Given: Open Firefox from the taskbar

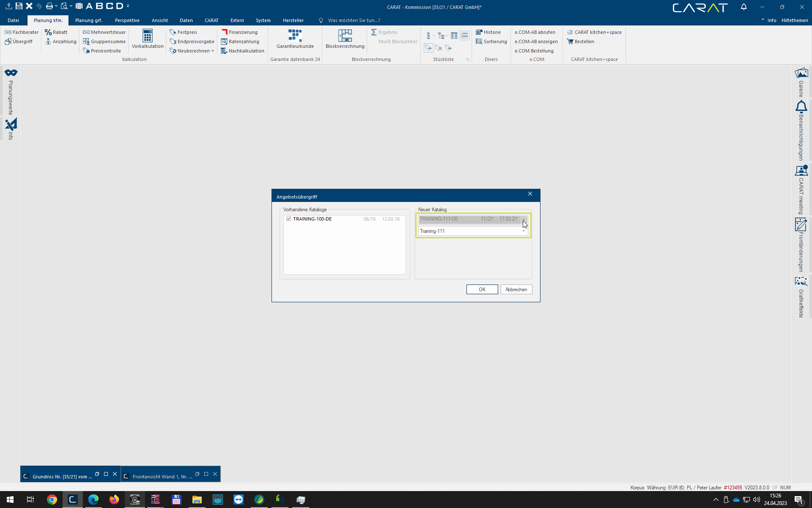Looking at the screenshot, I should [x=114, y=500].
